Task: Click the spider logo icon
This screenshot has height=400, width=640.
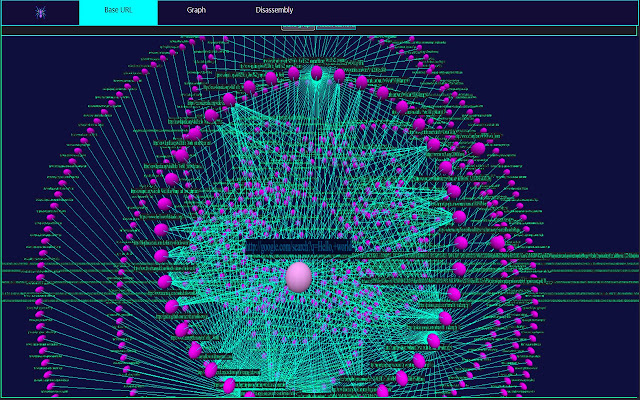Action: click(39, 12)
